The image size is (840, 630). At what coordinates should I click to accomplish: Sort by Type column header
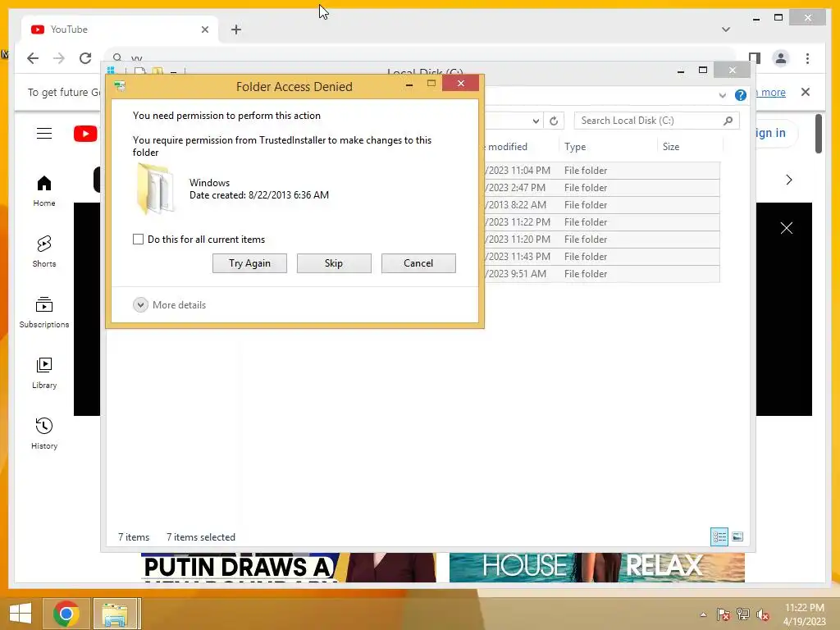point(608,147)
